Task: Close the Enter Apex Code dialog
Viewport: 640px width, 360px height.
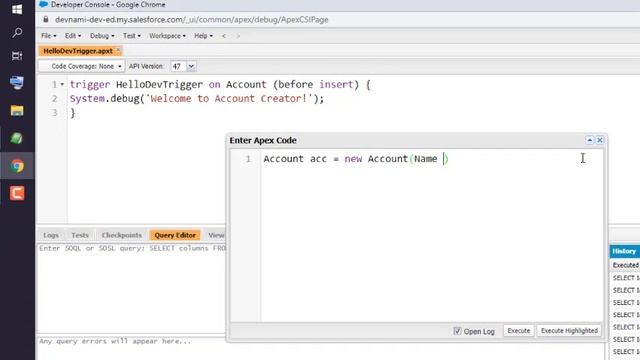Action: click(600, 140)
